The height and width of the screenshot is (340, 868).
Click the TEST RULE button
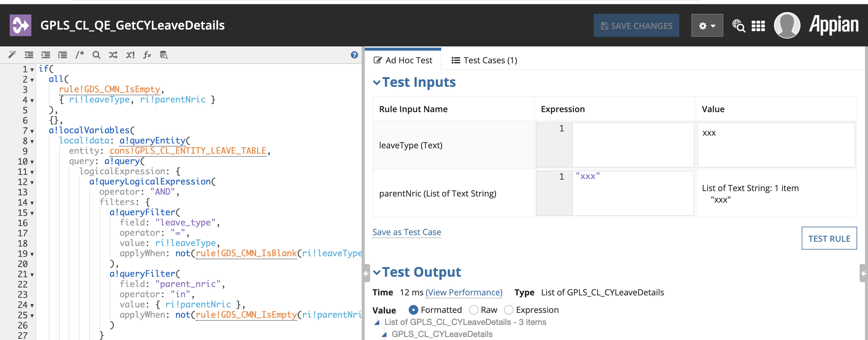[829, 238]
